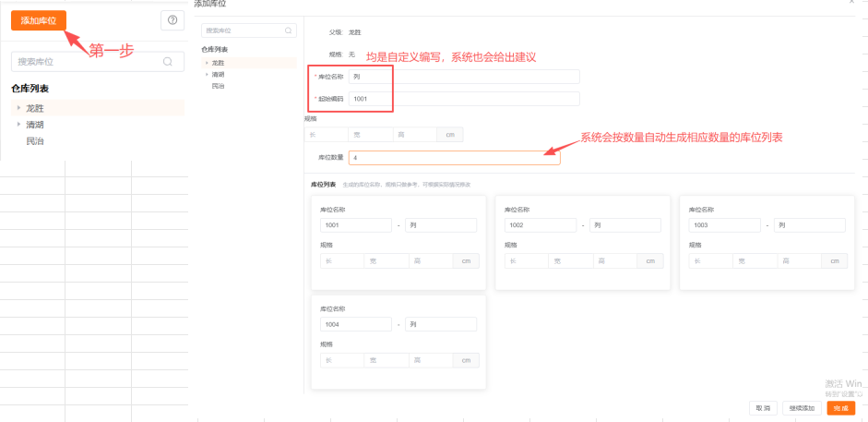Expand 清湖 warehouse in left panel
This screenshot has height=422, width=868.
click(18, 125)
